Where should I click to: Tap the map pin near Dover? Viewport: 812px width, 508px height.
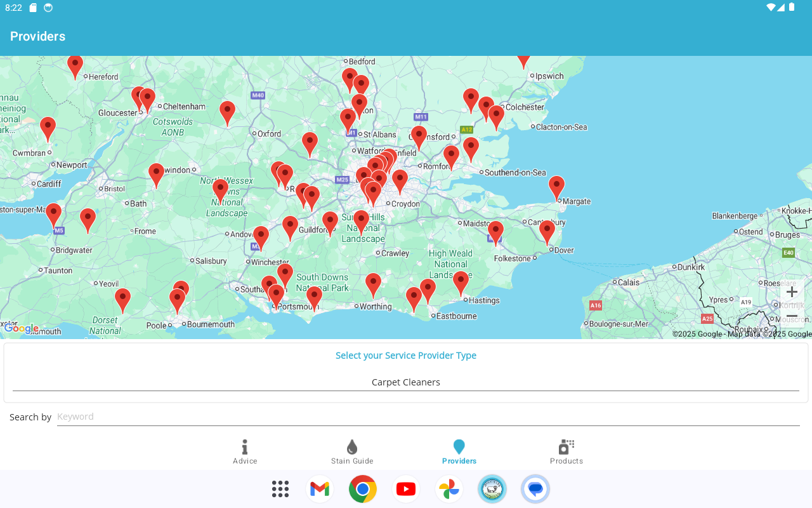[547, 232]
